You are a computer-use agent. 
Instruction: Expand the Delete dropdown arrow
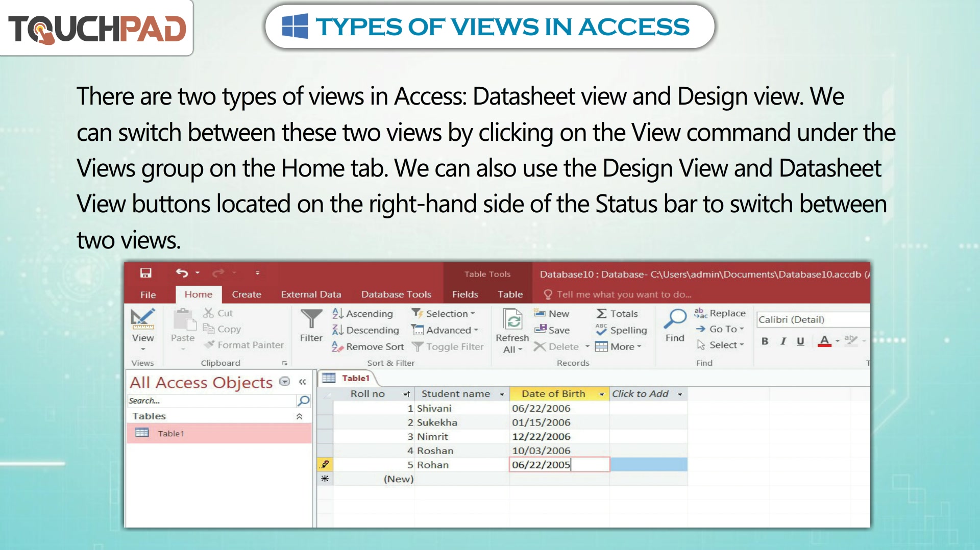[x=587, y=346]
